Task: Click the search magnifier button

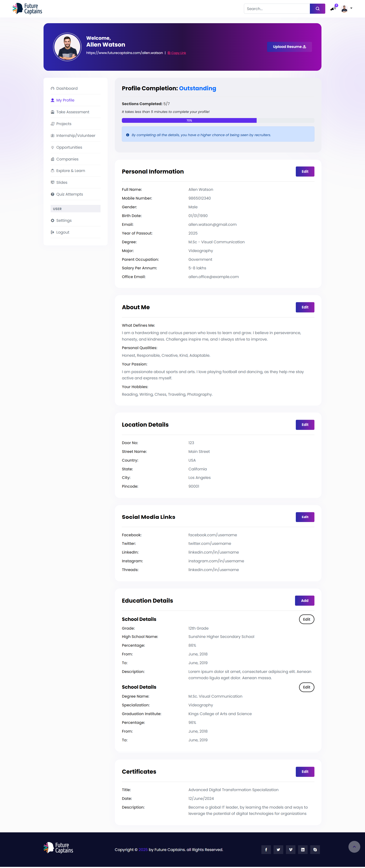Action: (x=317, y=9)
